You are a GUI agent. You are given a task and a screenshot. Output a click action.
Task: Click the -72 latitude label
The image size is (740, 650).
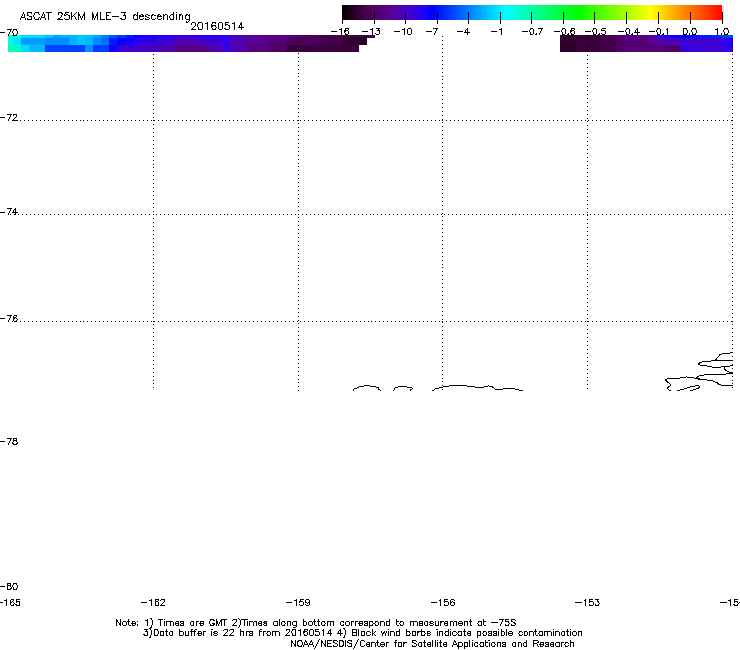(x=9, y=117)
